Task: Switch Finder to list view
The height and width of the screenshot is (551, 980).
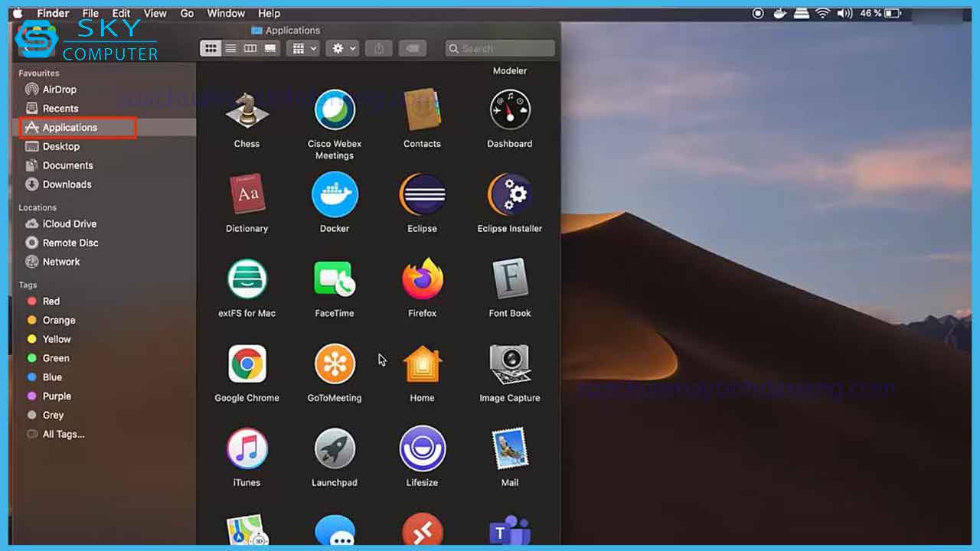Action: click(x=230, y=48)
